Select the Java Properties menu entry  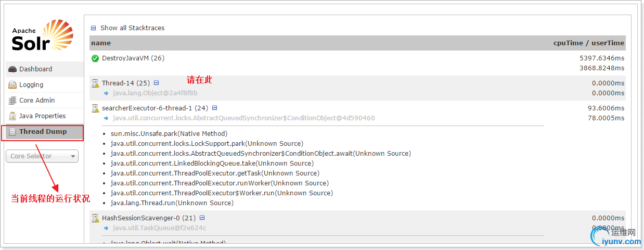(43, 116)
